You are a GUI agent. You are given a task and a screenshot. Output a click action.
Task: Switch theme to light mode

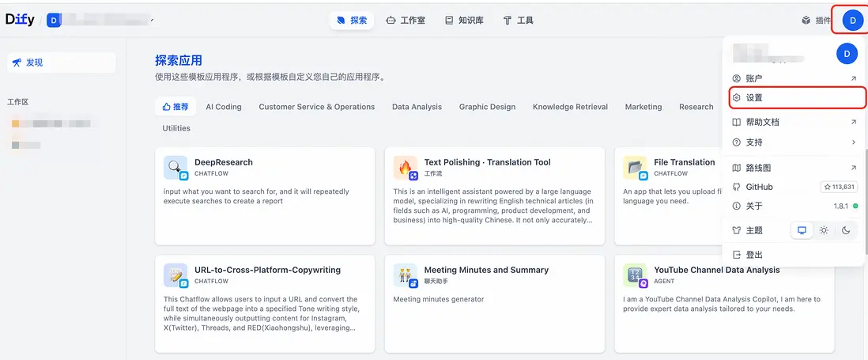click(824, 230)
